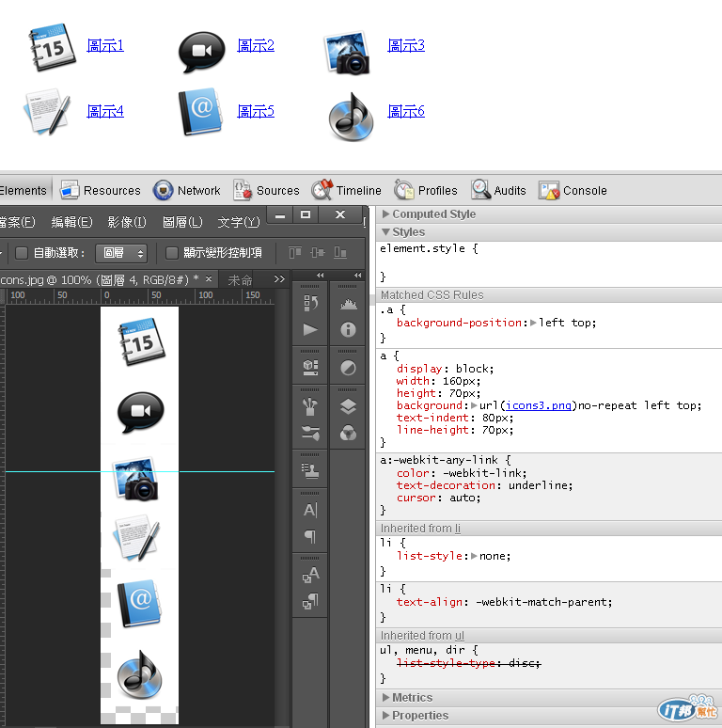The width and height of the screenshot is (722, 728).
Task: Expand background-position value triangle in .a rule
Action: tap(533, 323)
